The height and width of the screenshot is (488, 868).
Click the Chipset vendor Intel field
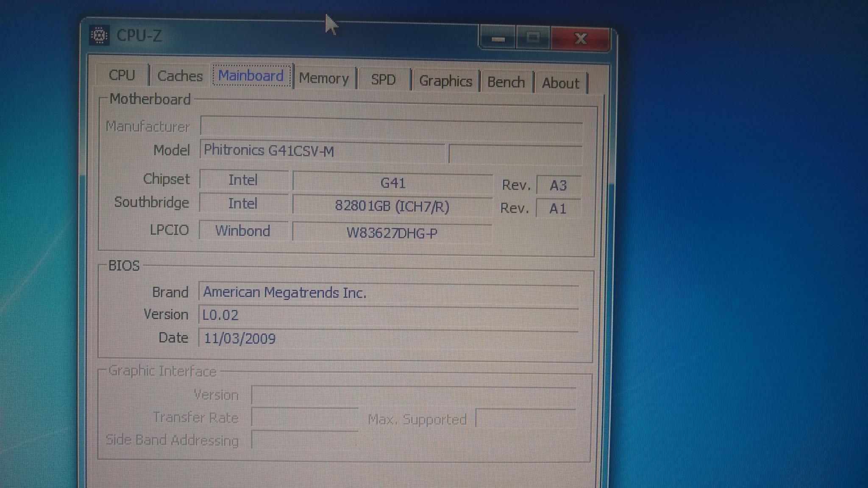point(243,180)
